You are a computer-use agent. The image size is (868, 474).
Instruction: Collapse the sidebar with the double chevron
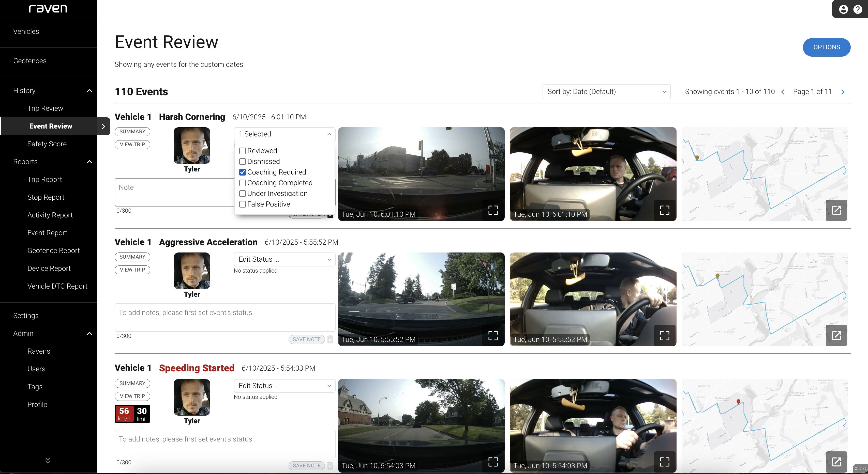48,460
